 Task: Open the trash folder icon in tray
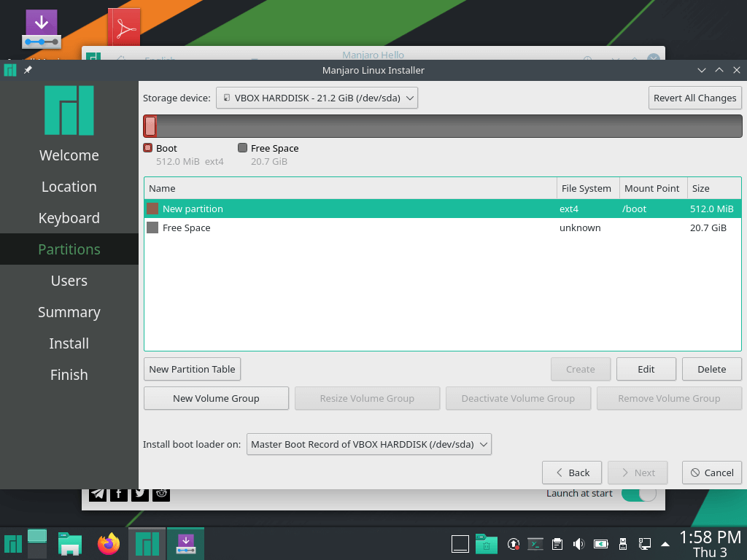click(486, 544)
